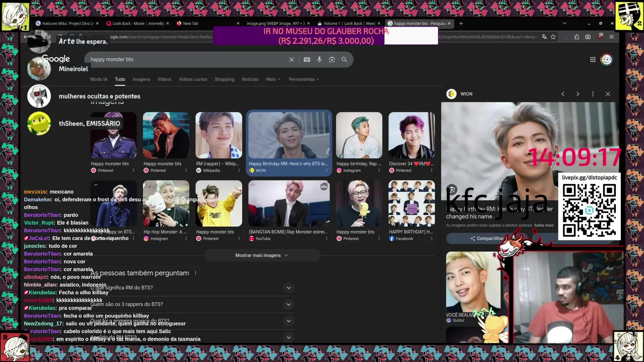644x362 pixels.
Task: Clear the Google search box text
Action: tap(291, 59)
